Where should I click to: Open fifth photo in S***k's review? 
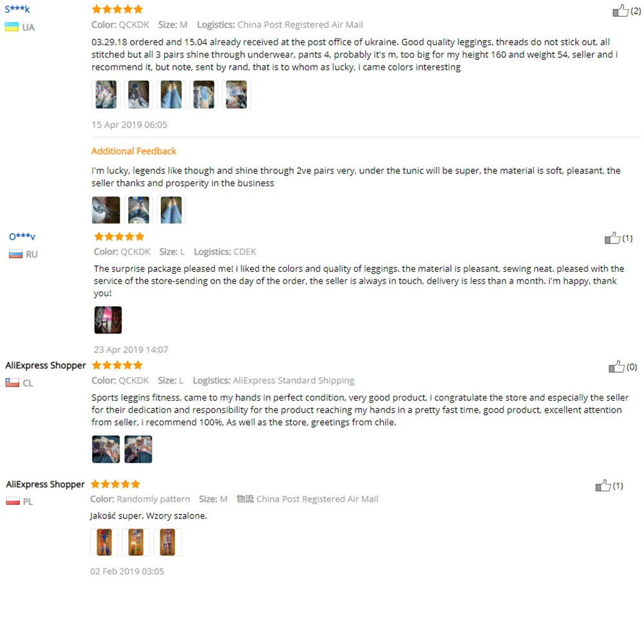(x=236, y=95)
